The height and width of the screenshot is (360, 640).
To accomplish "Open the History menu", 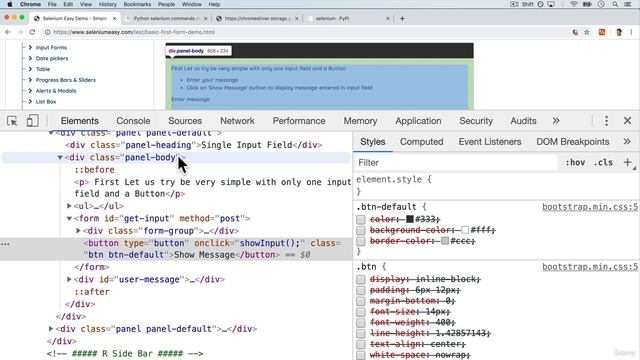I will (107, 4).
